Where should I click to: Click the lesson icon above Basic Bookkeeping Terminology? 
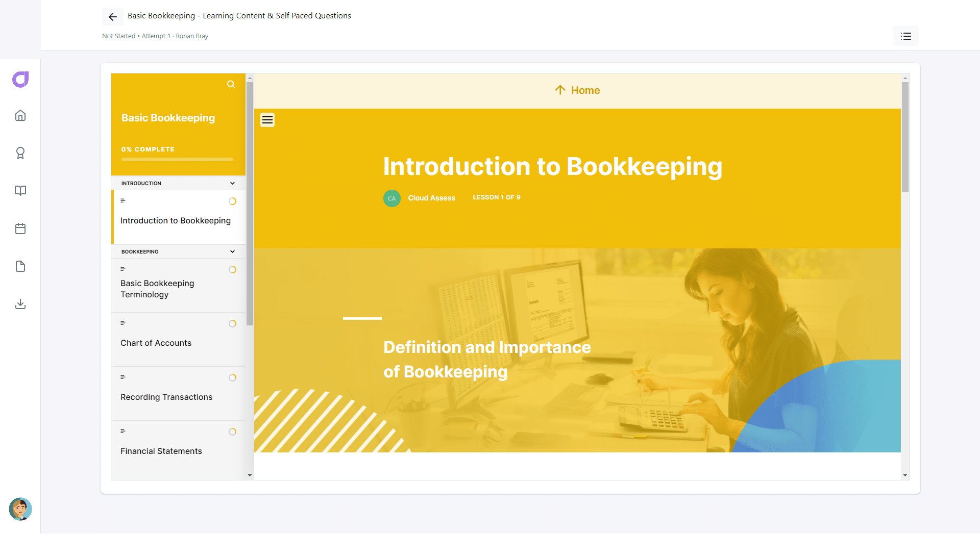coord(123,269)
